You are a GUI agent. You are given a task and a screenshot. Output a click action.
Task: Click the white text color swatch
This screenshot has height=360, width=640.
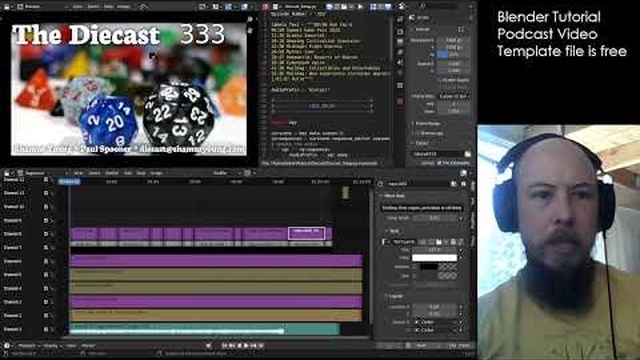[x=434, y=258]
